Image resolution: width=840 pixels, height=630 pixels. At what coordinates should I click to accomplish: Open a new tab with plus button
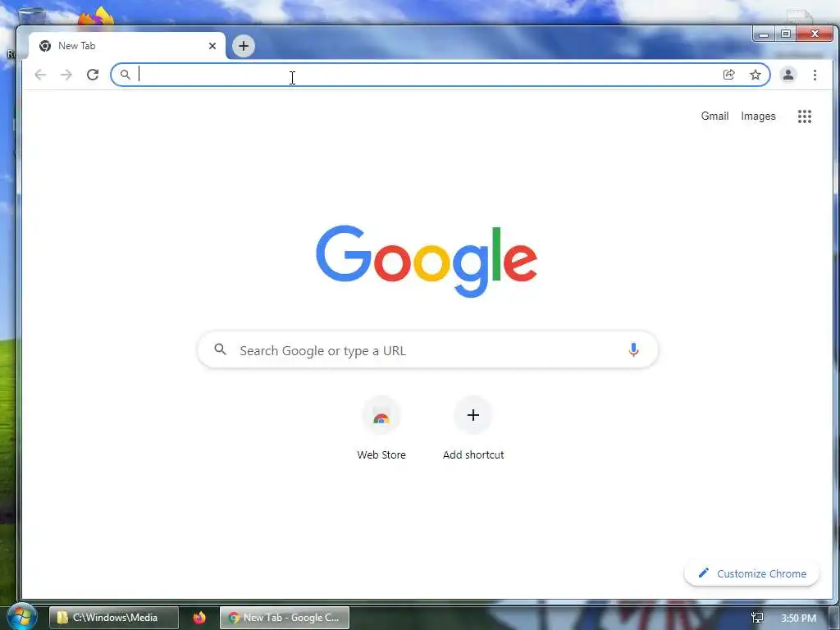pos(243,46)
